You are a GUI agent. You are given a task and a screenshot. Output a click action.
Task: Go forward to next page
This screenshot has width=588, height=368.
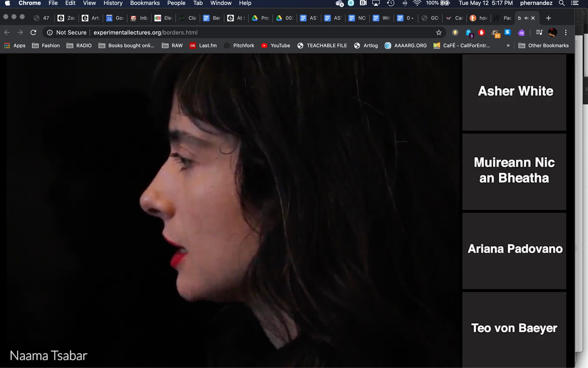(x=20, y=32)
